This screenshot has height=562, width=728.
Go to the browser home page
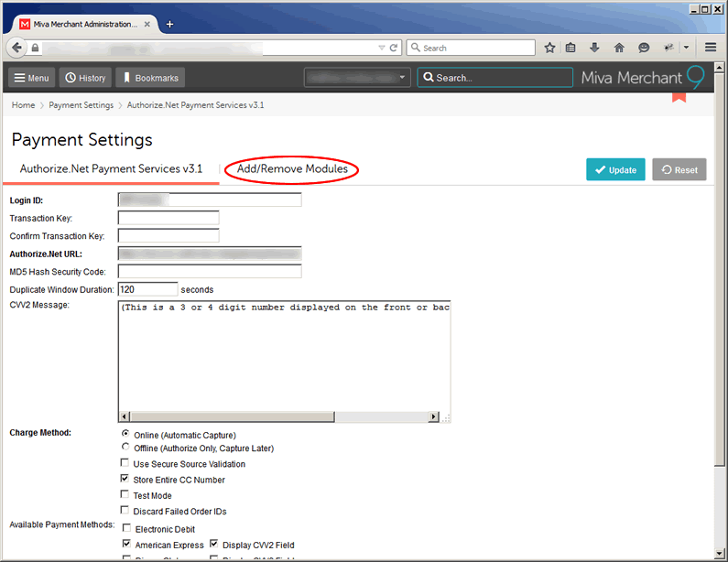click(x=619, y=48)
